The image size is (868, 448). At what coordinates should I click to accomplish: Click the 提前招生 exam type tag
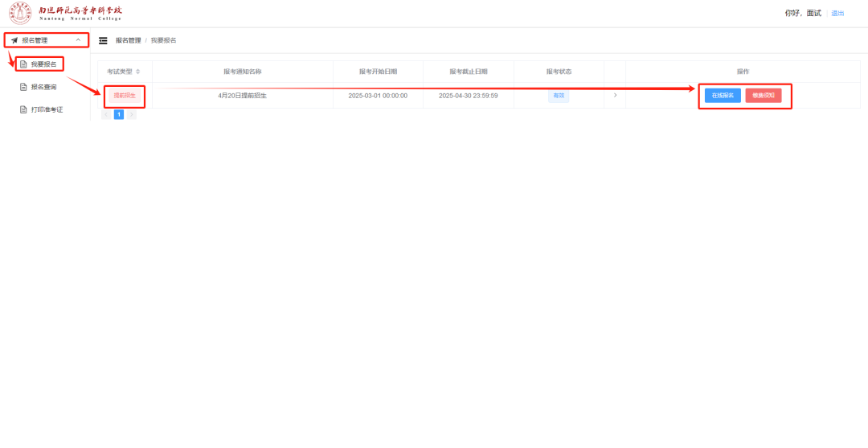click(125, 96)
